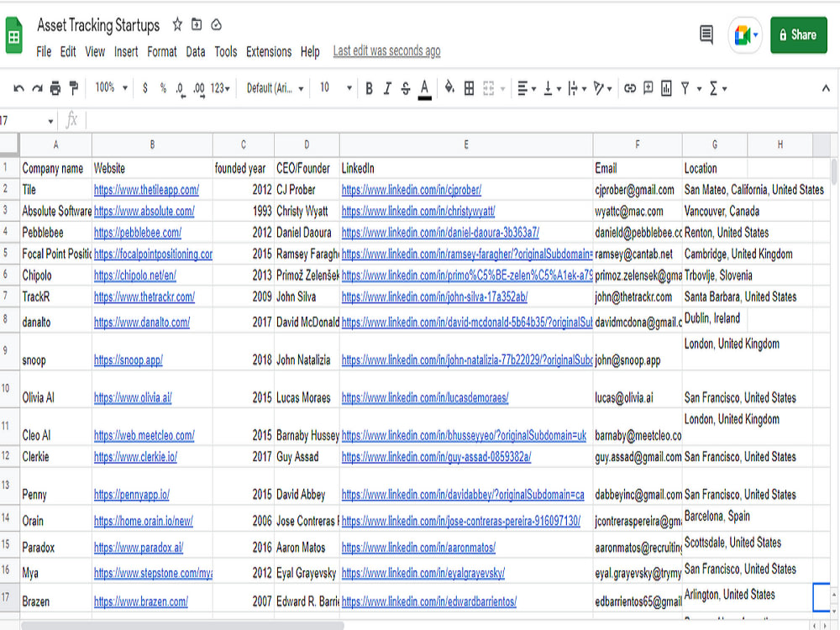
Task: Click the Google Meet call icon
Action: coord(745,35)
